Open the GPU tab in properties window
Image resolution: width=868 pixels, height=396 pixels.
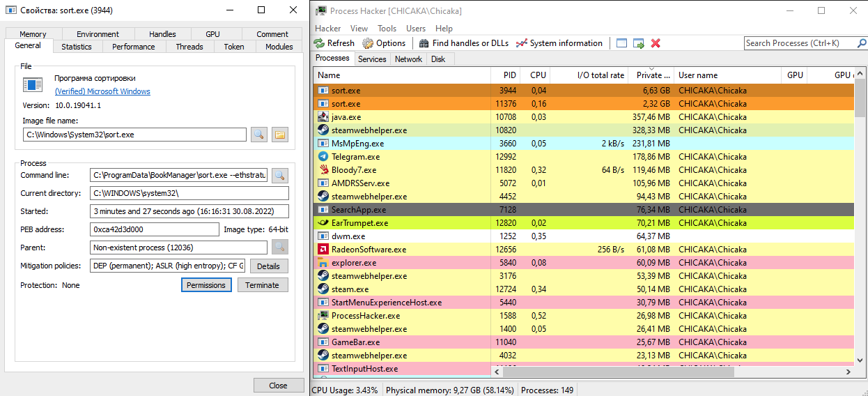tap(212, 34)
